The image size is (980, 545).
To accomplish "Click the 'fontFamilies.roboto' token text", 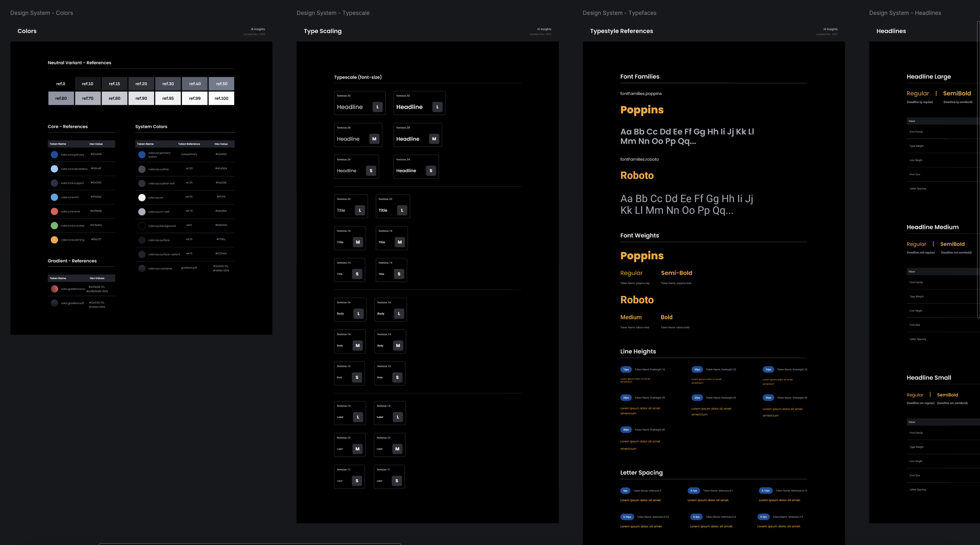I will (x=639, y=159).
